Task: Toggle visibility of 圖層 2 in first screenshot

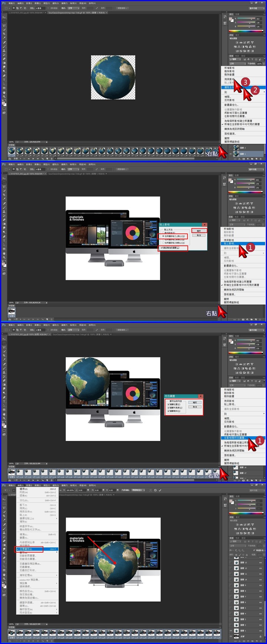Action: point(230,148)
